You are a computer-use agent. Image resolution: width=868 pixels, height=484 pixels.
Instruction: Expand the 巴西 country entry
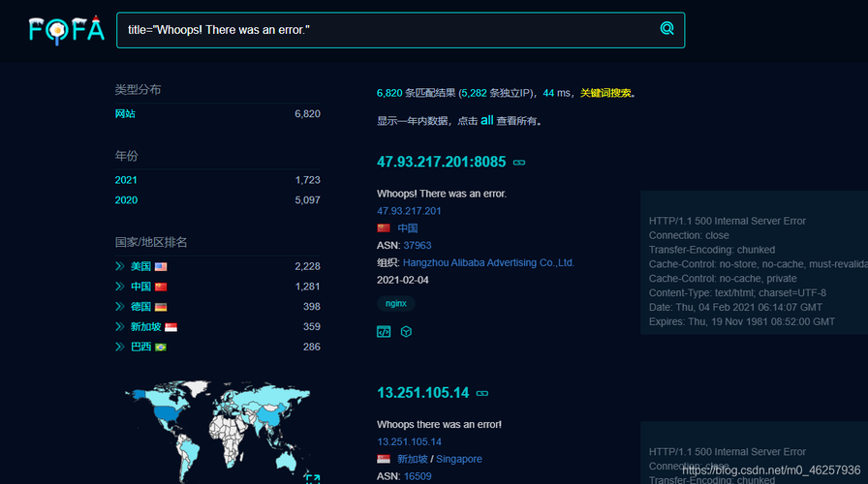[x=119, y=347]
